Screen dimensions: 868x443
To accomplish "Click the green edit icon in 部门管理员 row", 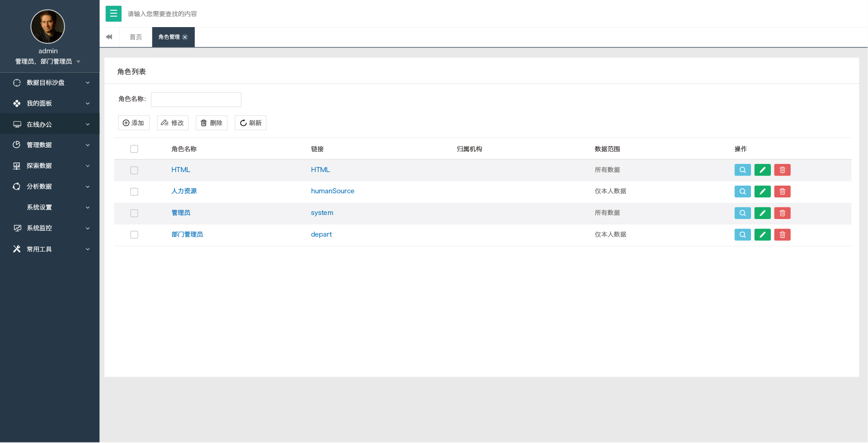I will click(x=762, y=235).
